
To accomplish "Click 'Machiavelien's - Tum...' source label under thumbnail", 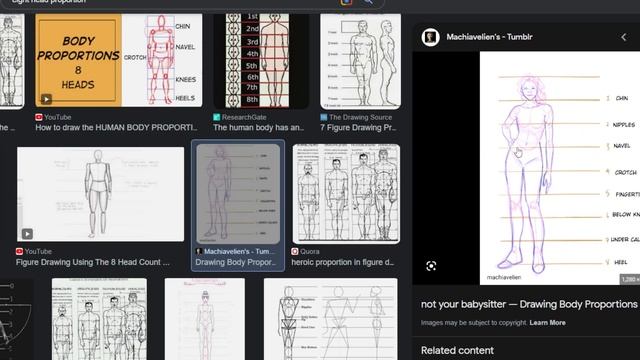I will 240,251.
